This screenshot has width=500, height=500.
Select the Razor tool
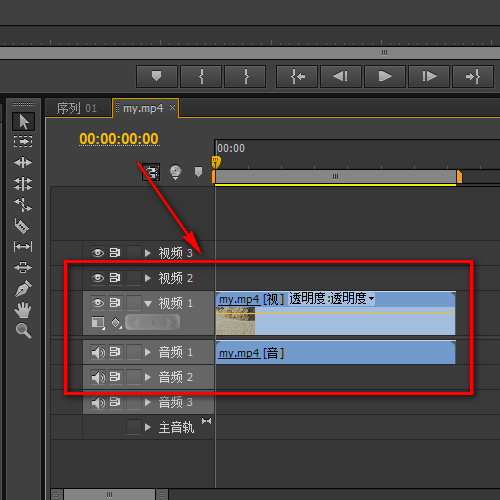(22, 226)
